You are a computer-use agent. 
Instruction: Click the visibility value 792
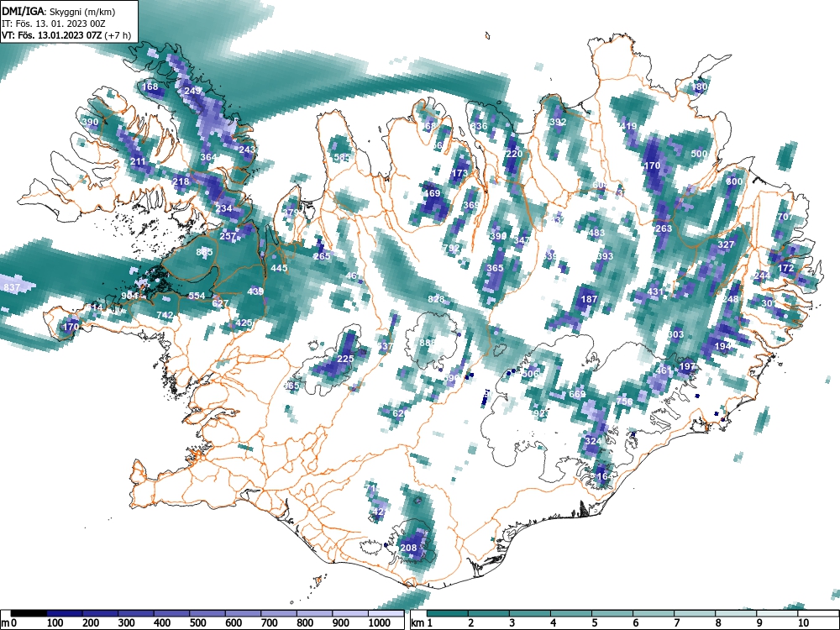coord(452,248)
